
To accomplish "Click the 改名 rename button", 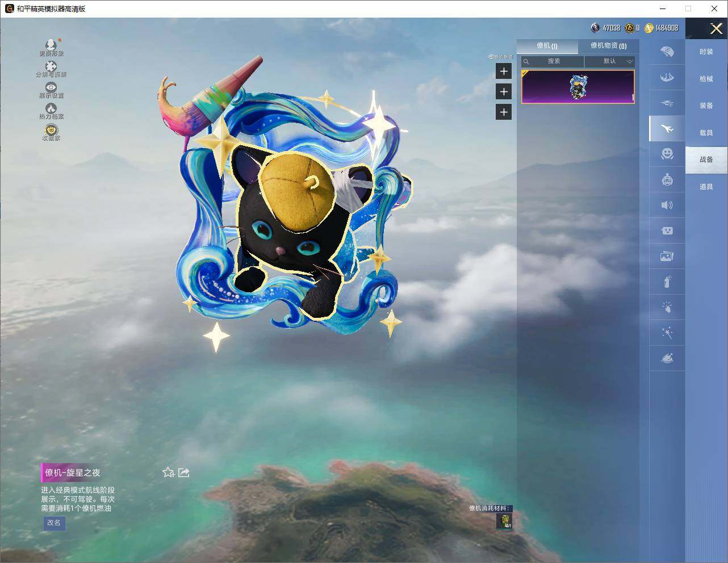I will point(54,523).
